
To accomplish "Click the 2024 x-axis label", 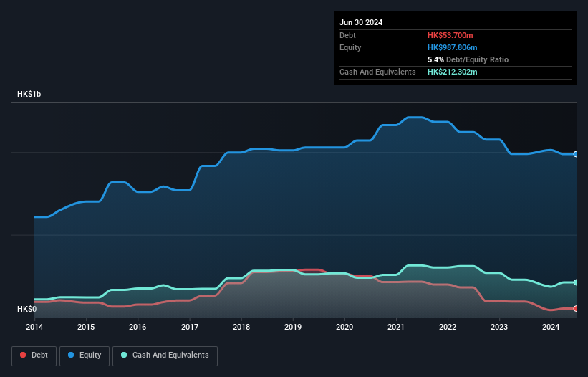I will click(x=551, y=327).
